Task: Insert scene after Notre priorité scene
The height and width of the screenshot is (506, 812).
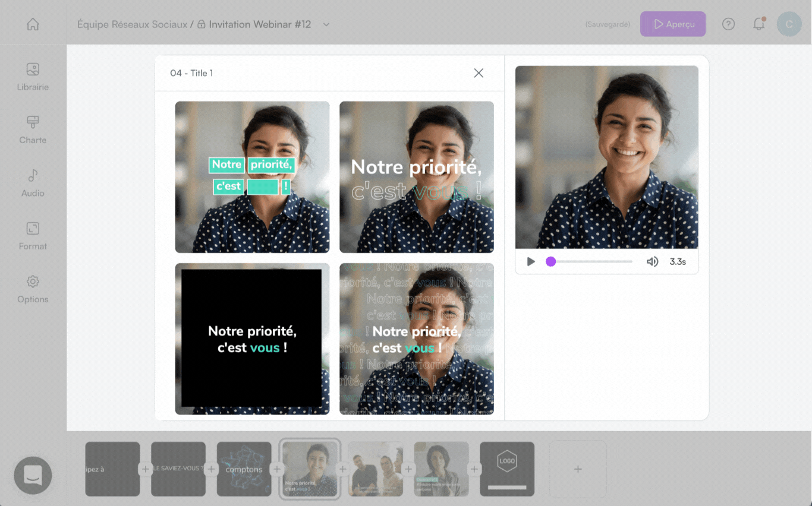Action: [342, 469]
